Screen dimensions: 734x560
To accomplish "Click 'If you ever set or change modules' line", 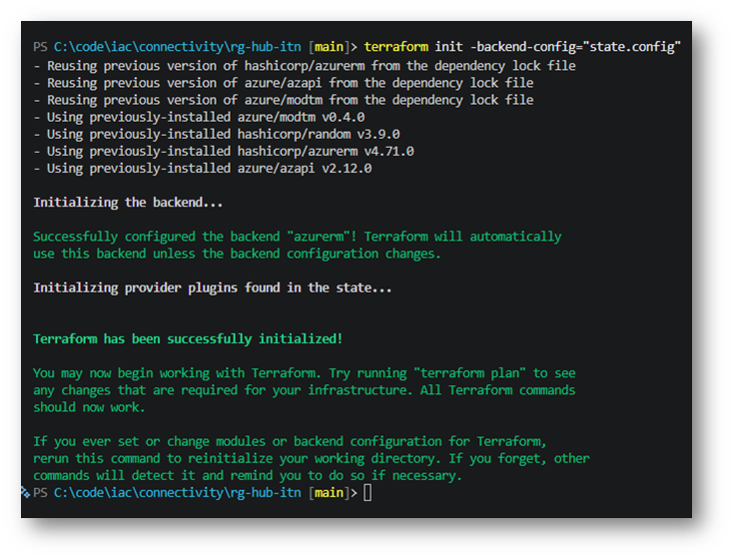I will point(291,441).
